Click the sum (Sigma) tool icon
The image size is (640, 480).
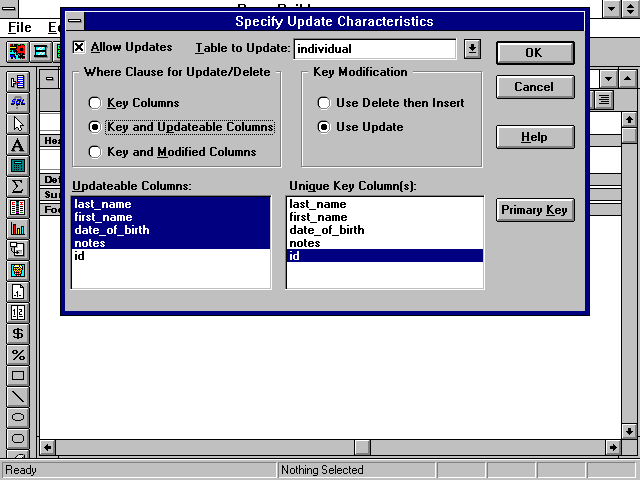(17, 186)
